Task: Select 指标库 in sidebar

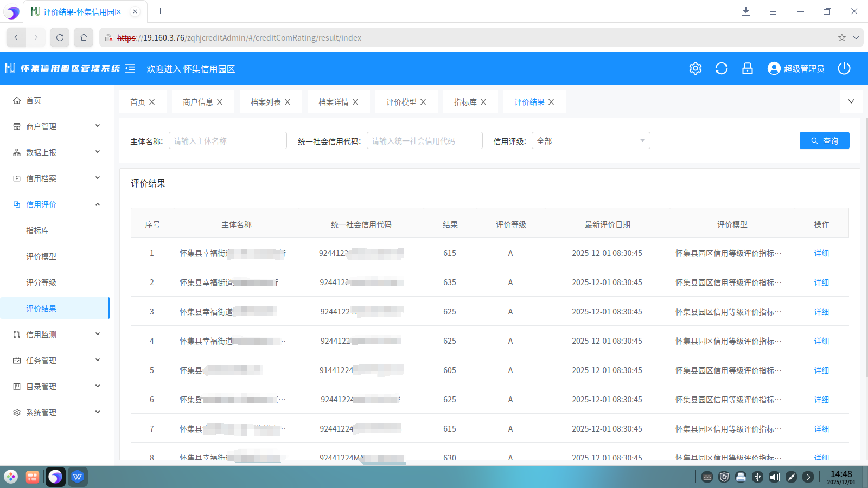Action: click(x=37, y=230)
